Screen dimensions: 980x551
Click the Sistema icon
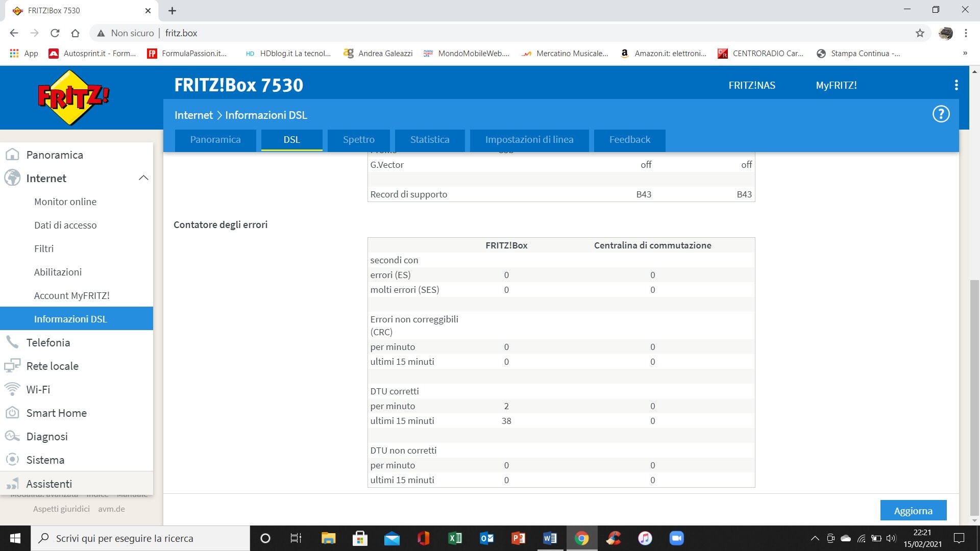[x=12, y=460]
